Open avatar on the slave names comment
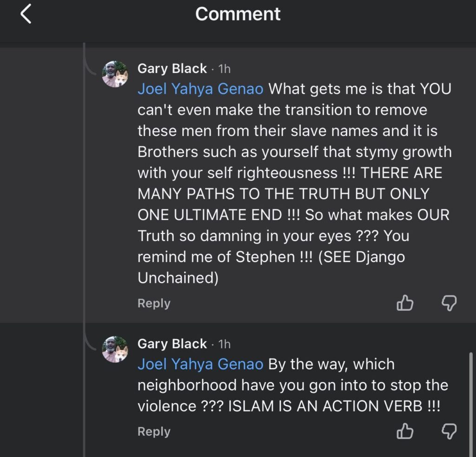Image resolution: width=476 pixels, height=457 pixels. 115,74
